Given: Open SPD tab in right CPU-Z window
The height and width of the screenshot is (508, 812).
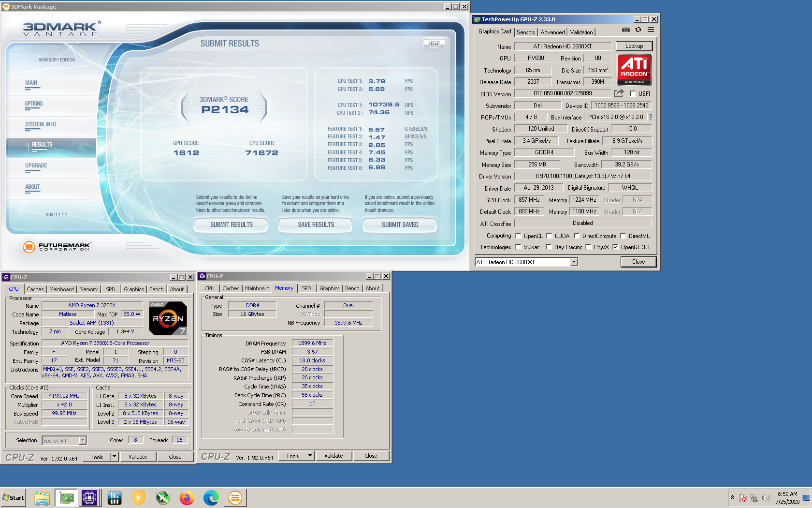Looking at the screenshot, I should (306, 288).
